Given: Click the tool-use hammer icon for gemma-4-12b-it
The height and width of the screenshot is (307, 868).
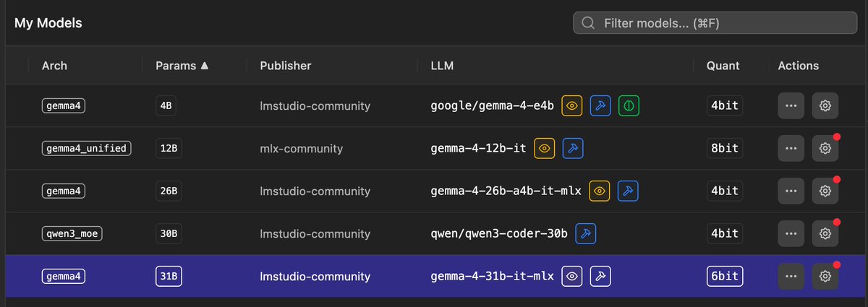Looking at the screenshot, I should pos(573,149).
